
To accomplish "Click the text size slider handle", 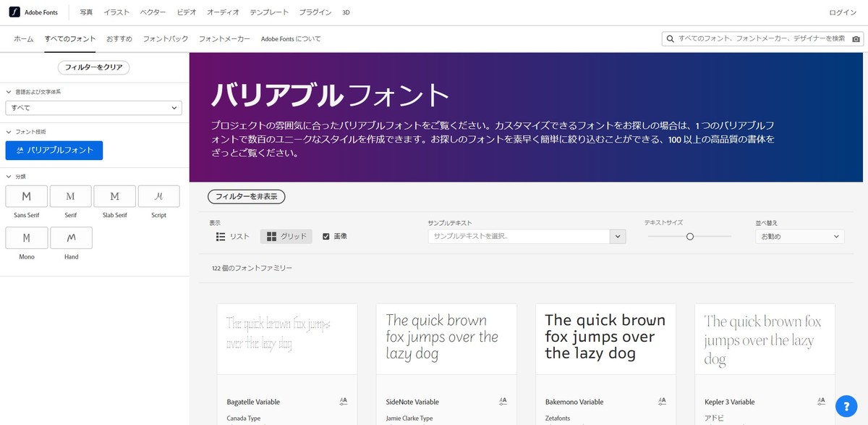I will 690,236.
